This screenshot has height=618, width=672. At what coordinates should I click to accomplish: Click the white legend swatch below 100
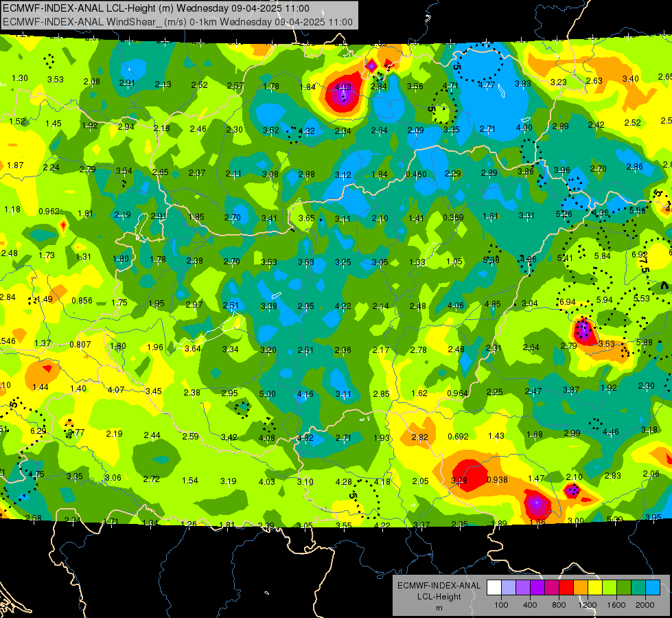point(494,587)
